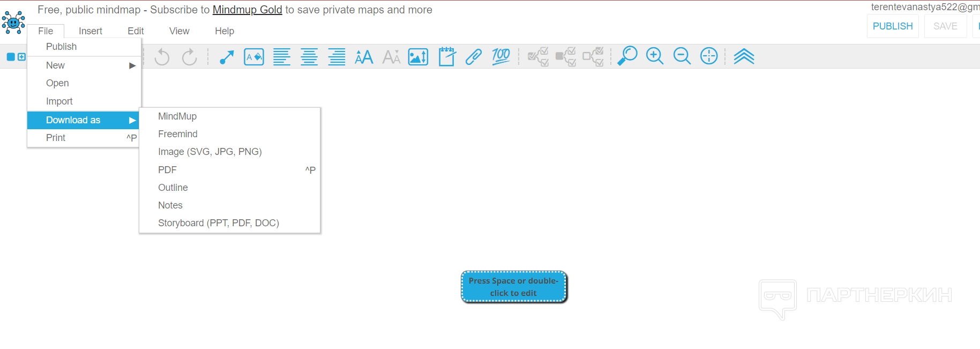980x349 pixels.
Task: Align text center in node
Action: click(x=309, y=56)
